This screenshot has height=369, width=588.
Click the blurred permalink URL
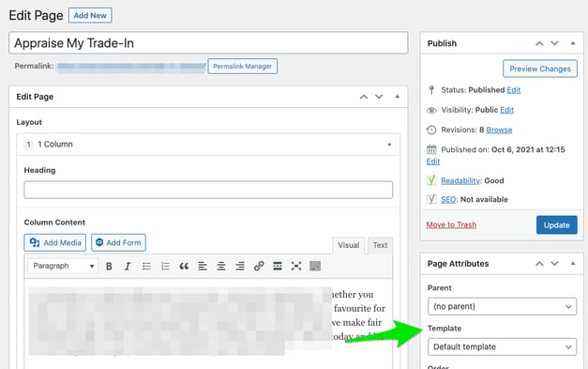coord(131,67)
